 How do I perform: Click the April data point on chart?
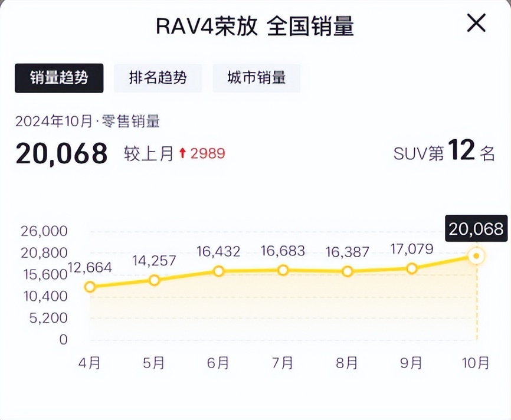coord(90,287)
